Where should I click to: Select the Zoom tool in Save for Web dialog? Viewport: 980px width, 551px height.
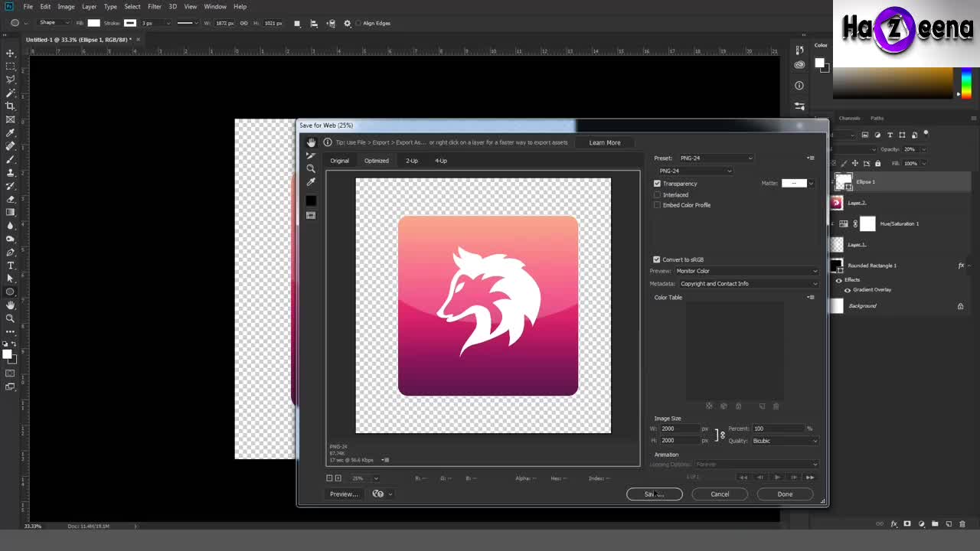311,168
